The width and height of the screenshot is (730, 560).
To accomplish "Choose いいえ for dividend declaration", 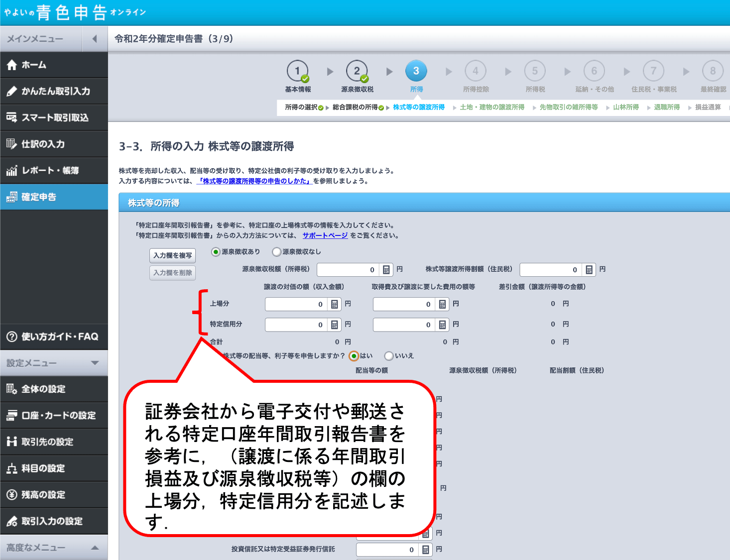I will pyautogui.click(x=389, y=356).
